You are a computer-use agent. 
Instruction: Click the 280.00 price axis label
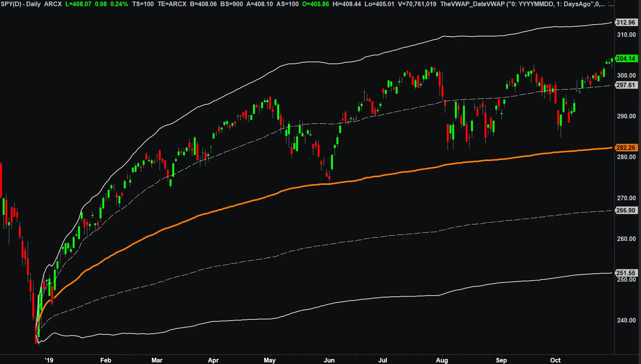point(626,157)
